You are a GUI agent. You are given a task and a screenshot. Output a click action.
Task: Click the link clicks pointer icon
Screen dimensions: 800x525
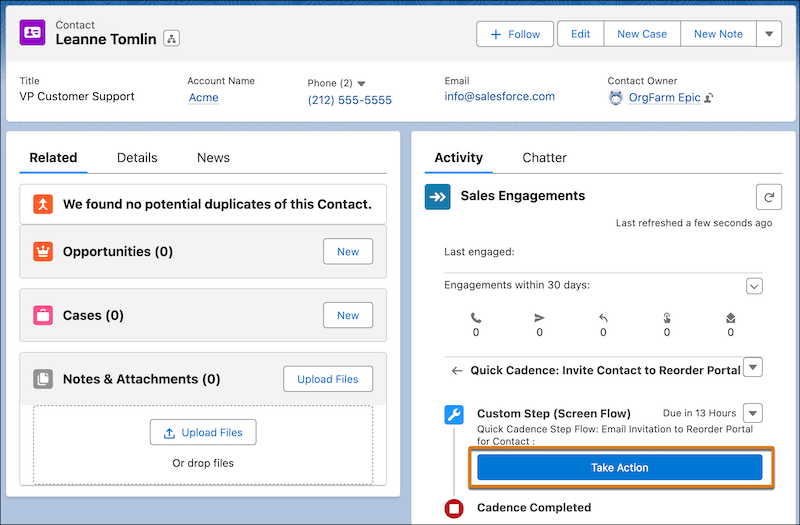click(667, 318)
